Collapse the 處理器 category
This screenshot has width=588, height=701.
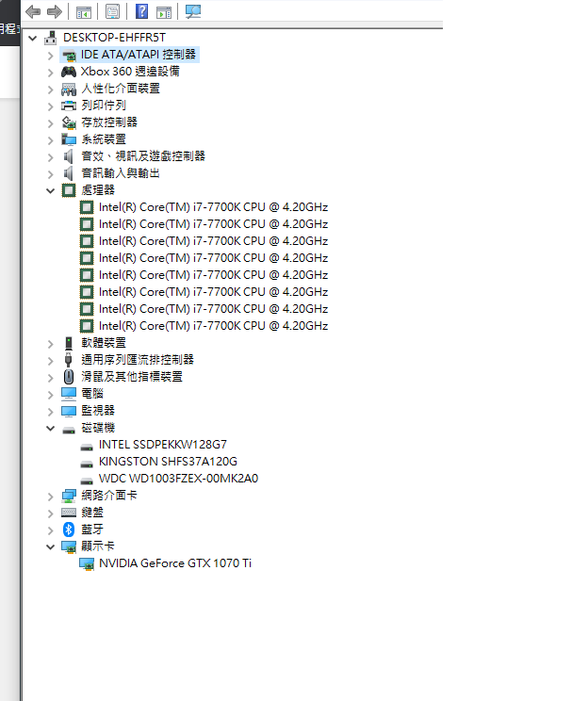(x=51, y=191)
